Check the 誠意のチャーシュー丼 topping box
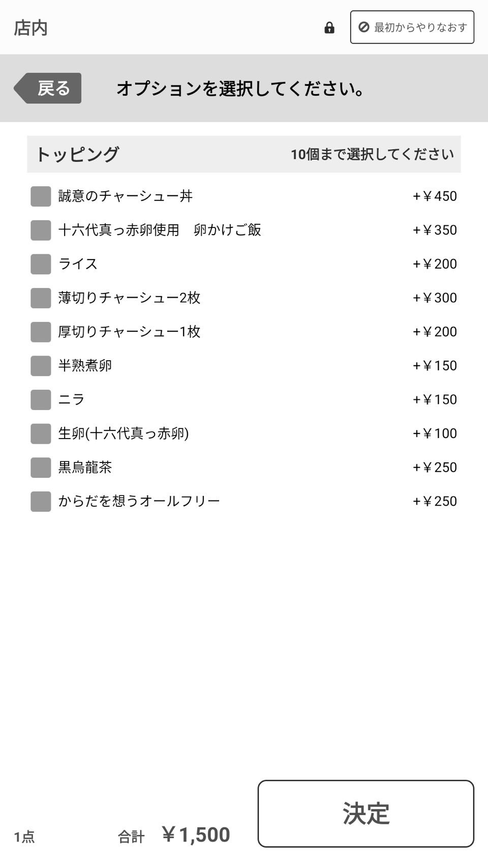This screenshot has width=488, height=868. [x=41, y=196]
